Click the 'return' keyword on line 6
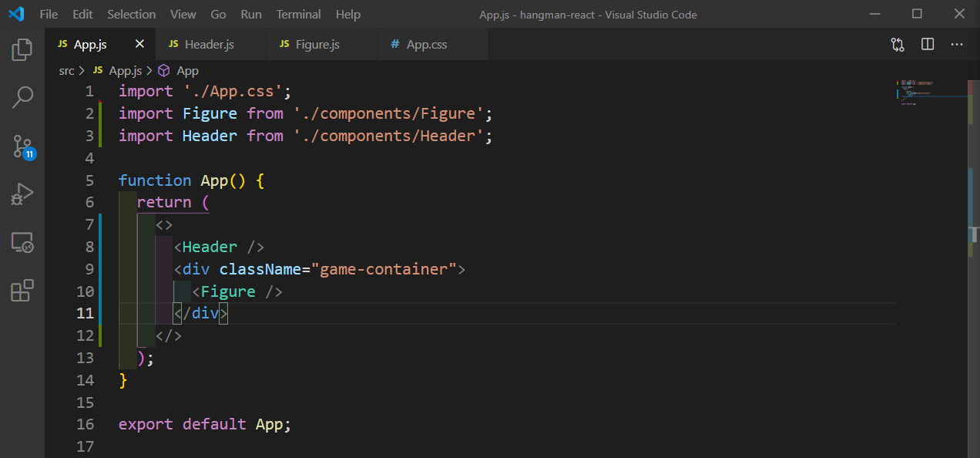Screen dimensions: 980x458 click(164, 203)
